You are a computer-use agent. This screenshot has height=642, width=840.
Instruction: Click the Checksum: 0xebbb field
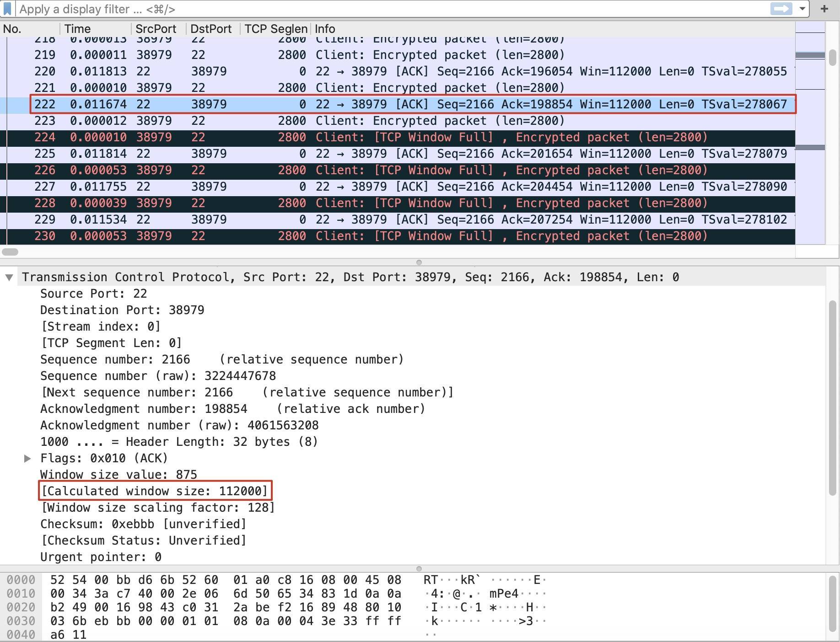143,524
